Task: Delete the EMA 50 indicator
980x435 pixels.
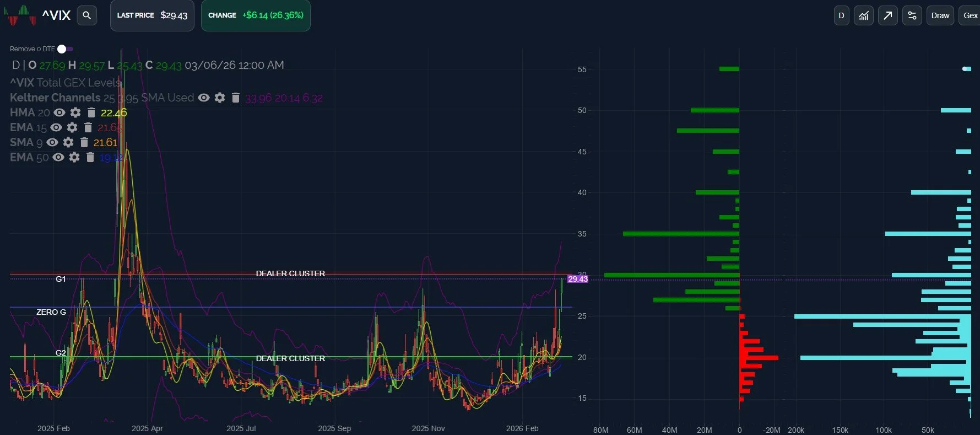Action: tap(90, 157)
